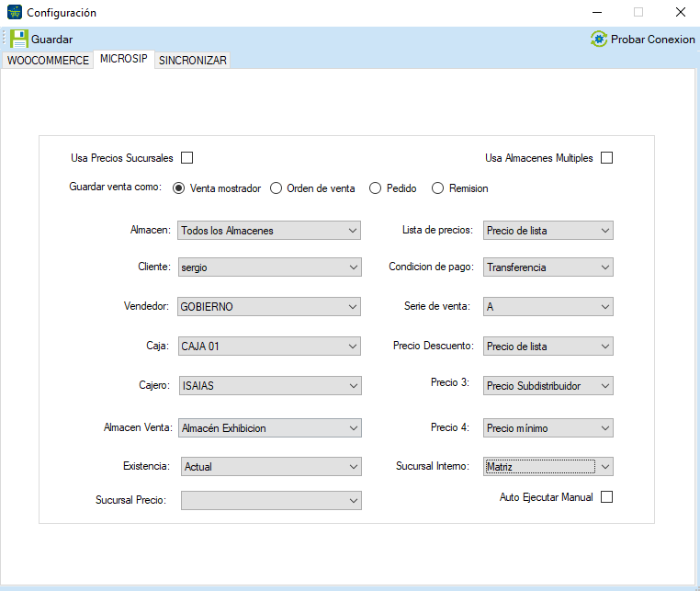Choose the Pedido radio option
The width and height of the screenshot is (700, 591).
click(x=375, y=188)
